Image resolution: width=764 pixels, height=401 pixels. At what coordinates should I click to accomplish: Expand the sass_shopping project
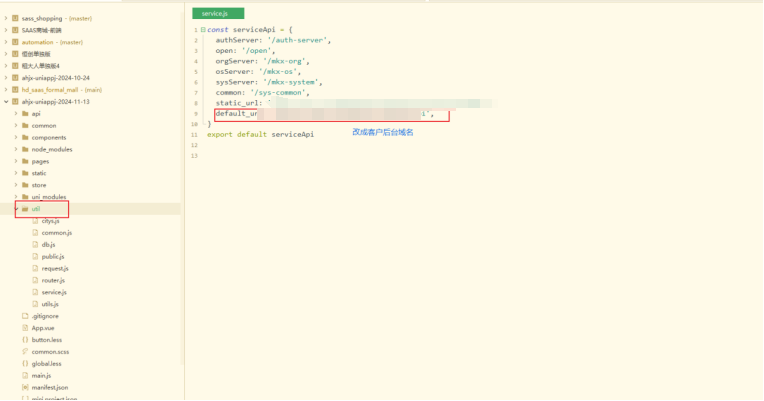6,19
